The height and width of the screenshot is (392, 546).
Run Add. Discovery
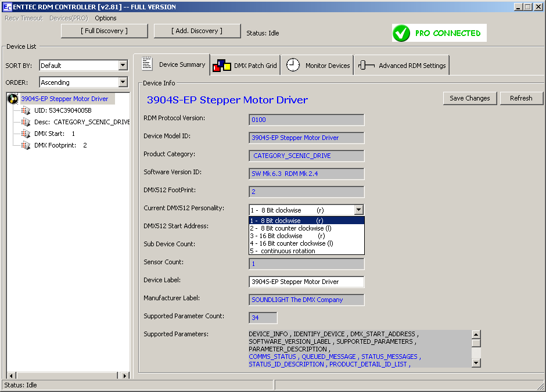click(x=197, y=31)
